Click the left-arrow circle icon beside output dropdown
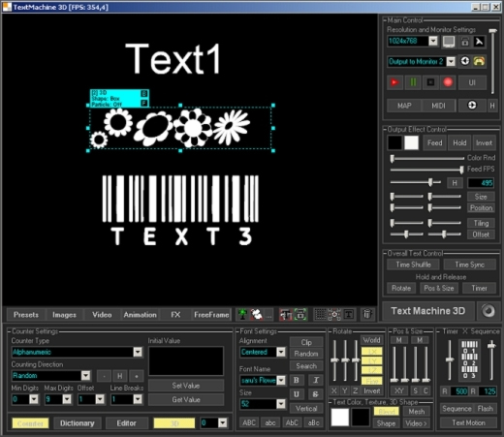Screen dimensions: 504x437 tap(465, 61)
